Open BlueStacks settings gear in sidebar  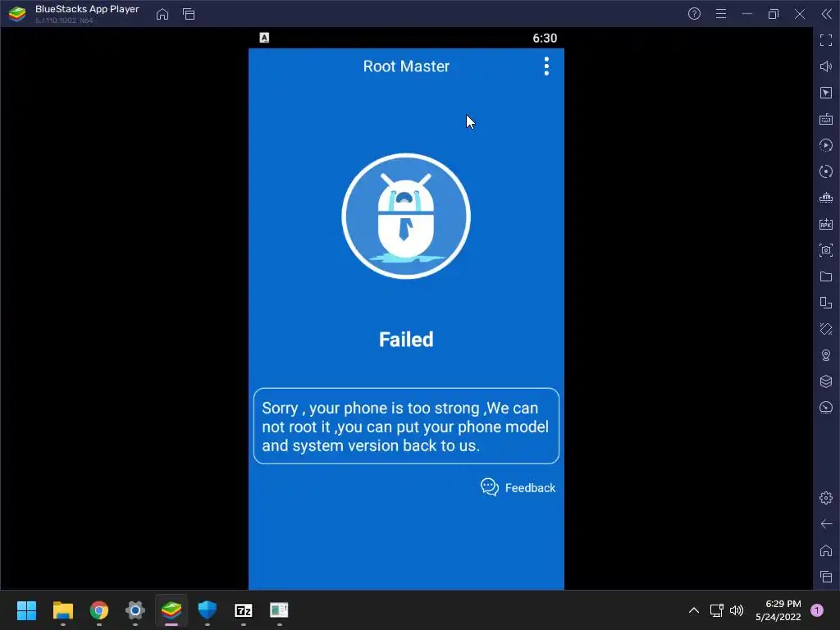coord(826,498)
